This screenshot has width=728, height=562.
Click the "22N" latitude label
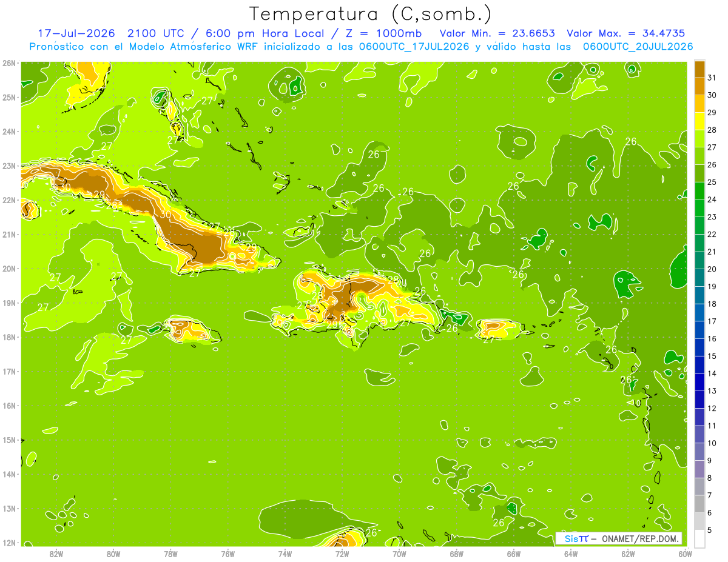point(10,200)
